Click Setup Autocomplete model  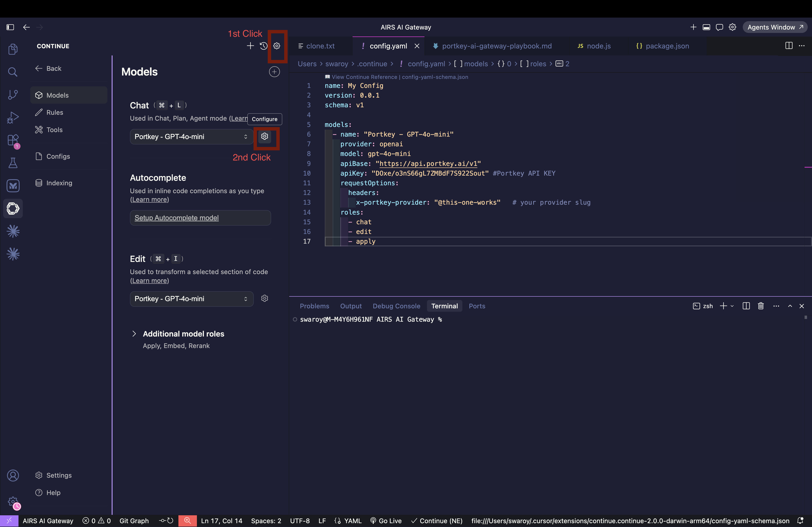200,218
